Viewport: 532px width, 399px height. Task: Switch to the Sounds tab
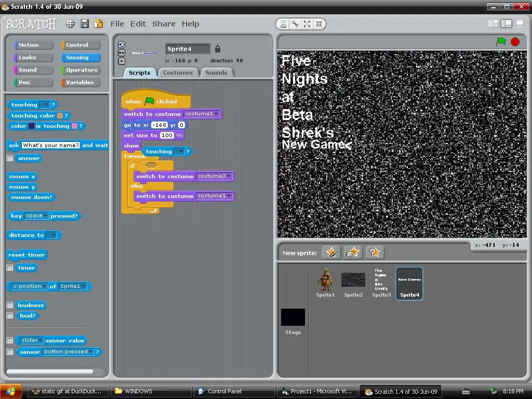pyautogui.click(x=217, y=73)
